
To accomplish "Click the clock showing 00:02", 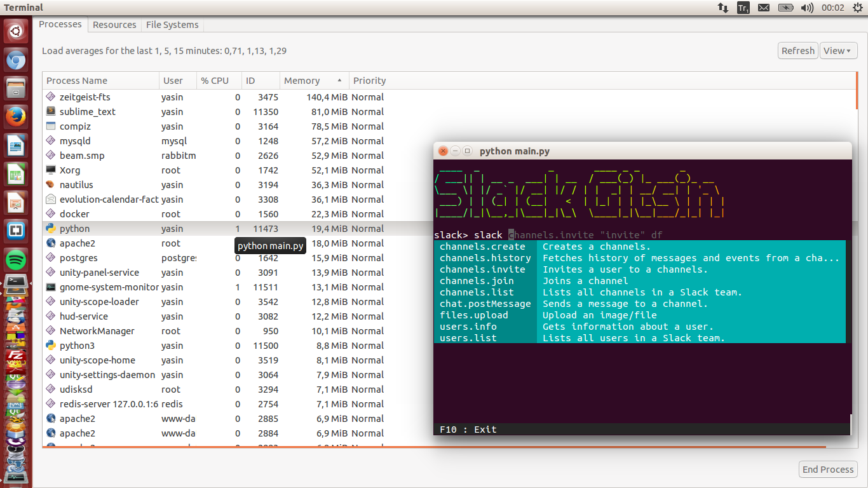I will tap(833, 8).
